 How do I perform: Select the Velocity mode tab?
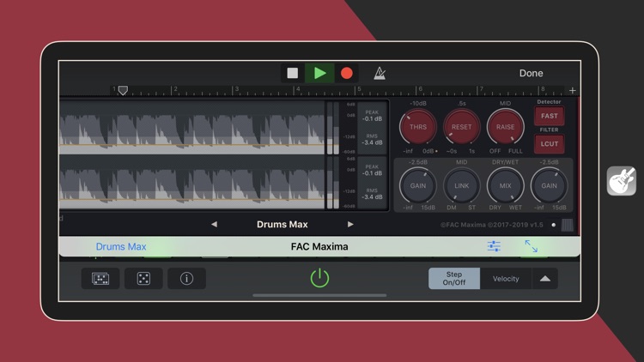[x=506, y=279]
